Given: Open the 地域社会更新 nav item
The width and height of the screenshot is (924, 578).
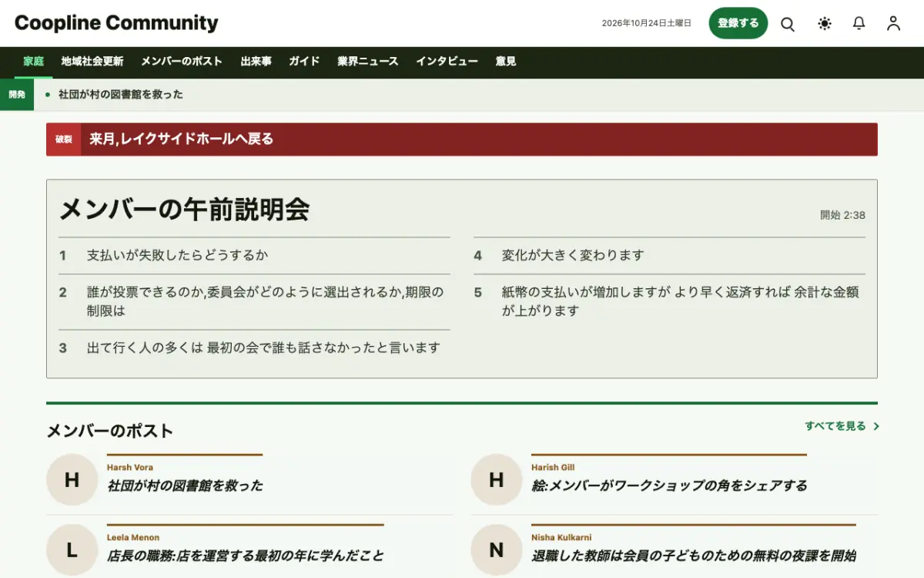Looking at the screenshot, I should coord(92,62).
